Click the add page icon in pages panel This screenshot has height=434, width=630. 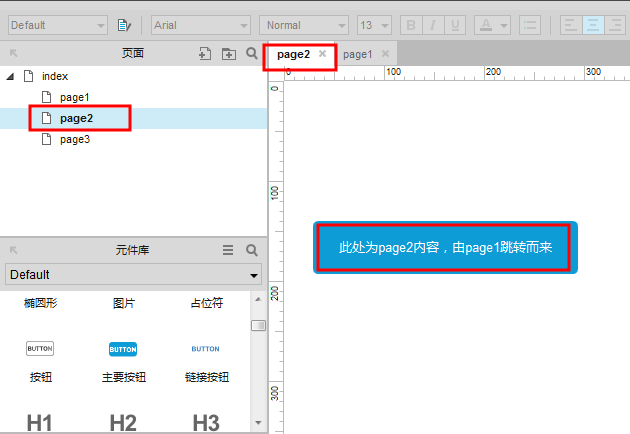(205, 53)
